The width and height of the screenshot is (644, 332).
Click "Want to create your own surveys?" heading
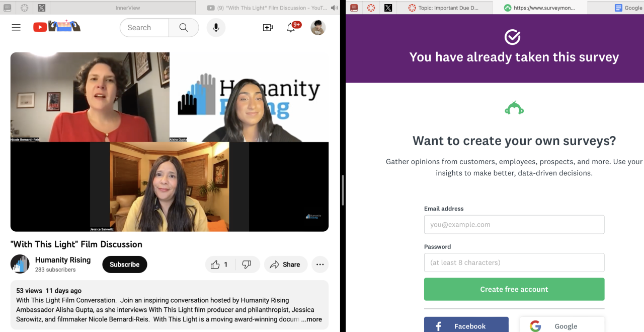coord(514,141)
